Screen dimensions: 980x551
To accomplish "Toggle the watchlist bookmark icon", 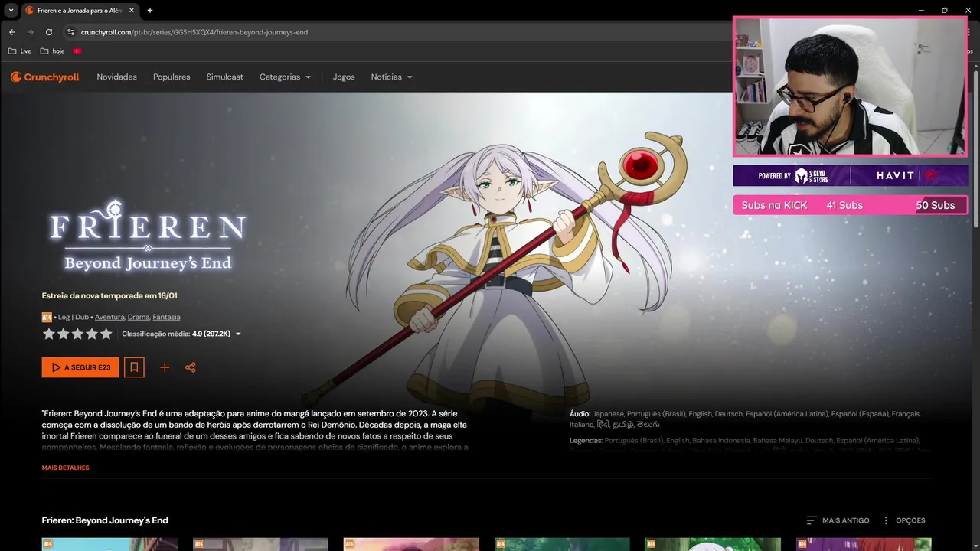I will [x=134, y=367].
